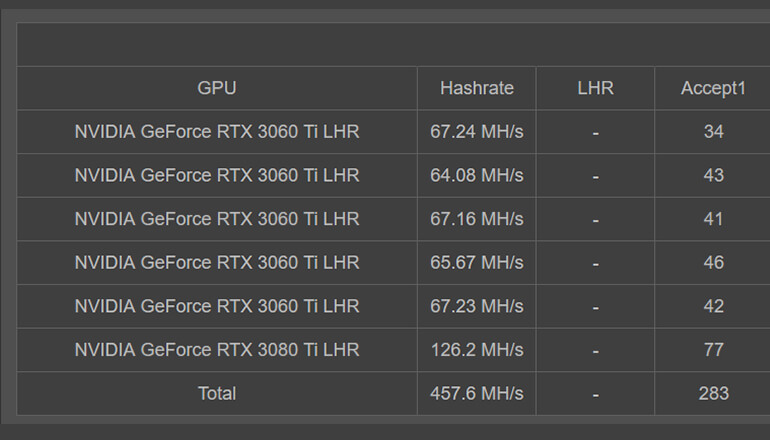Select the LHR dash in the Total row
This screenshot has width=770, height=440.
(596, 395)
